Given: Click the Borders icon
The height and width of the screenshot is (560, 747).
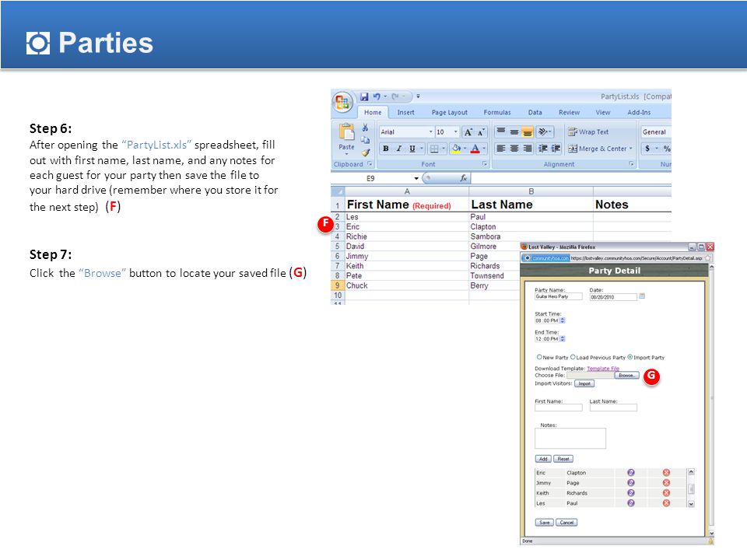Looking at the screenshot, I should [x=434, y=149].
